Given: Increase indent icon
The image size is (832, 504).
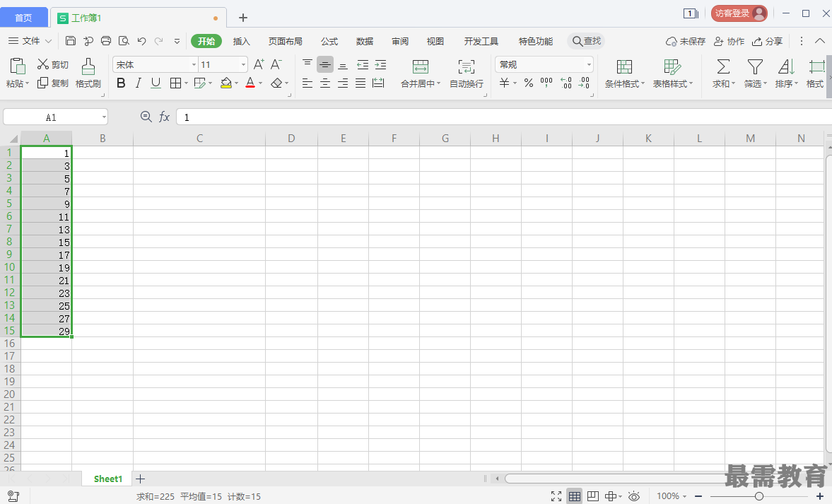Looking at the screenshot, I should coord(380,64).
